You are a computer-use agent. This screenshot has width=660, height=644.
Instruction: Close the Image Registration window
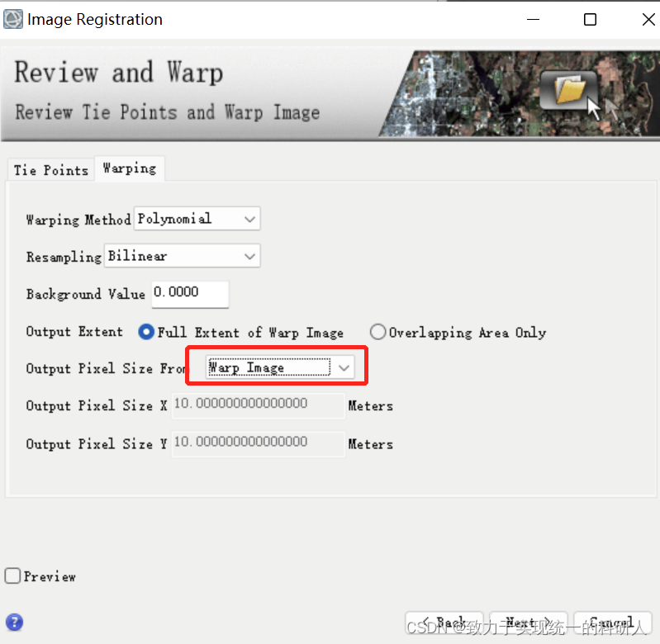(x=648, y=19)
